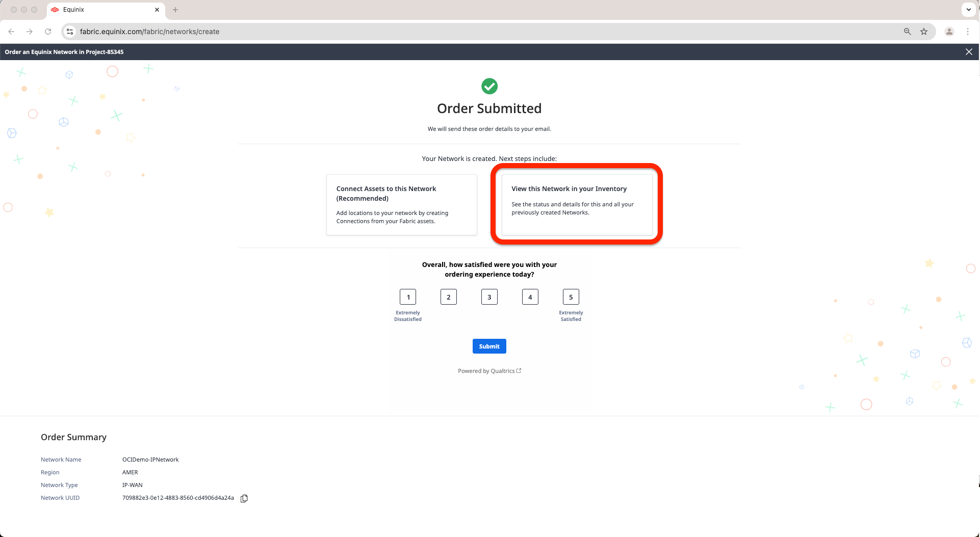Screen dimensions: 980x537
Task: Open the Chrome three-dot menu
Action: click(968, 32)
